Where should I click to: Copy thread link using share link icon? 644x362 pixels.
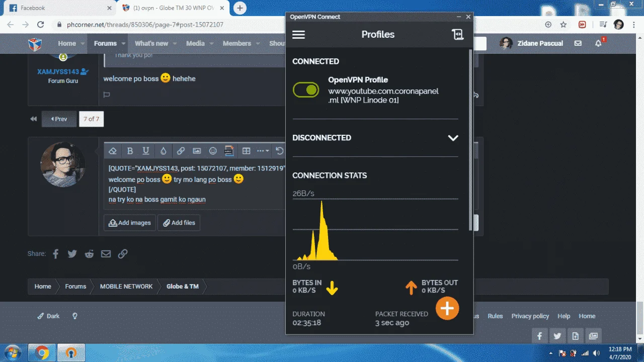coord(123,254)
